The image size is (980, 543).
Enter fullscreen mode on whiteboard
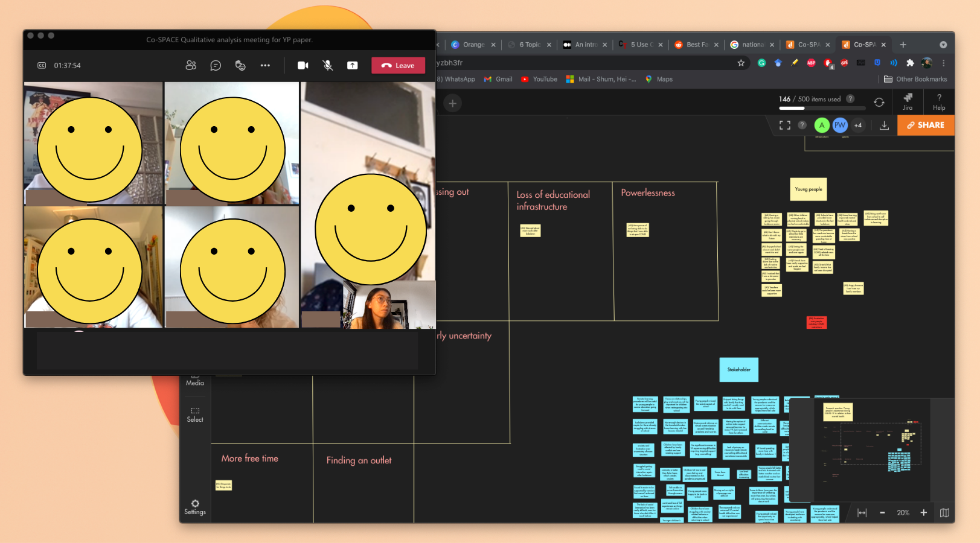pos(785,125)
